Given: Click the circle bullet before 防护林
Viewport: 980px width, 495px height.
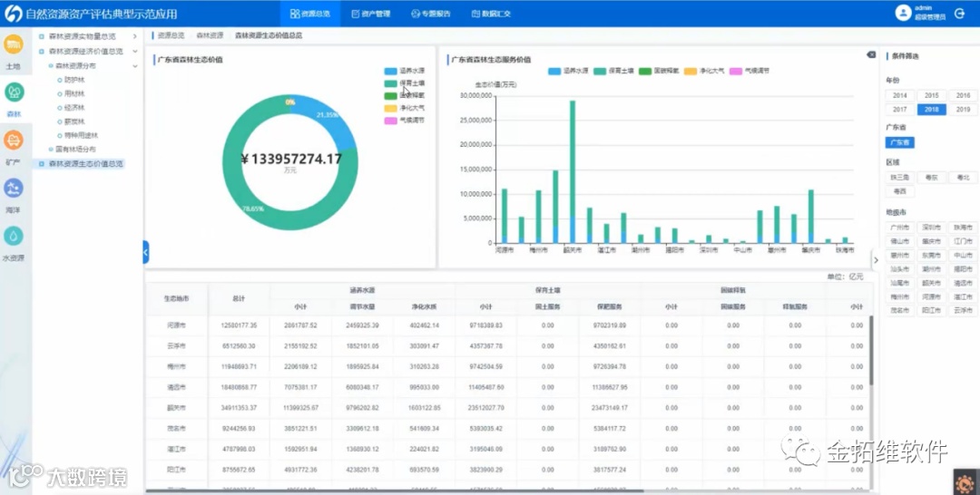Looking at the screenshot, I should (x=60, y=80).
